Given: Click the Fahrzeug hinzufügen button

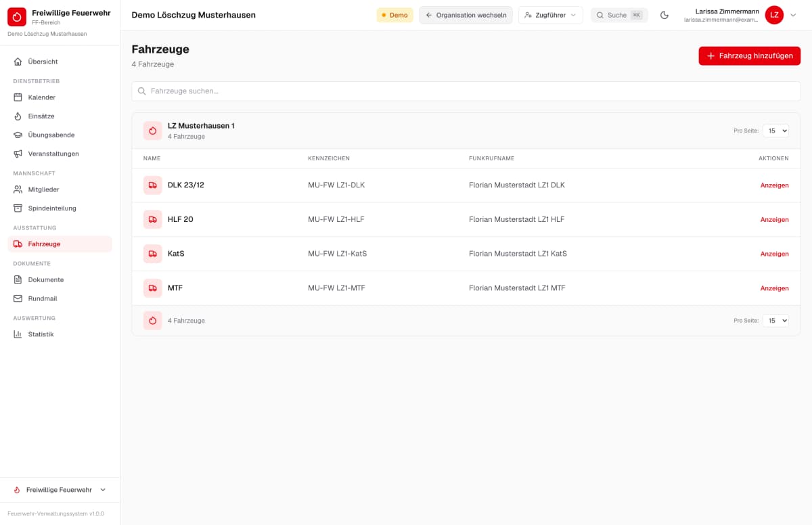Looking at the screenshot, I should pos(750,56).
